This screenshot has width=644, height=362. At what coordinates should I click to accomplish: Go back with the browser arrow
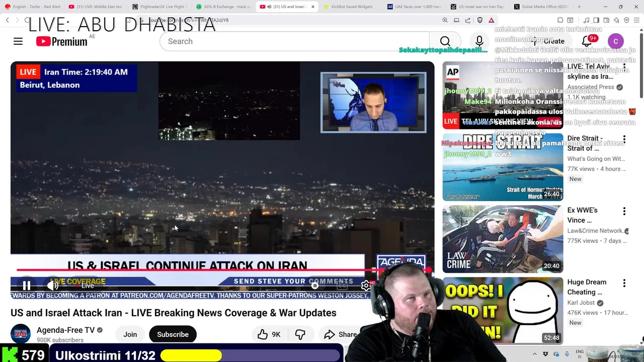click(8, 20)
